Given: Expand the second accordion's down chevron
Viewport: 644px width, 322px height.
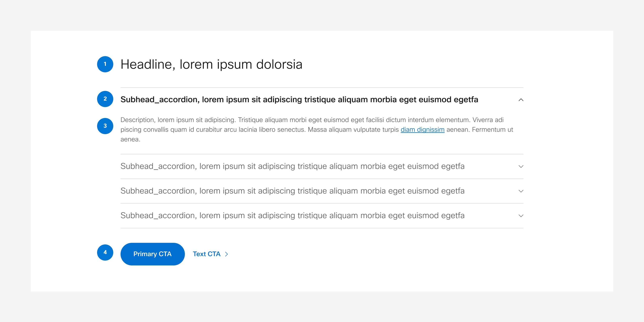Looking at the screenshot, I should [x=521, y=166].
